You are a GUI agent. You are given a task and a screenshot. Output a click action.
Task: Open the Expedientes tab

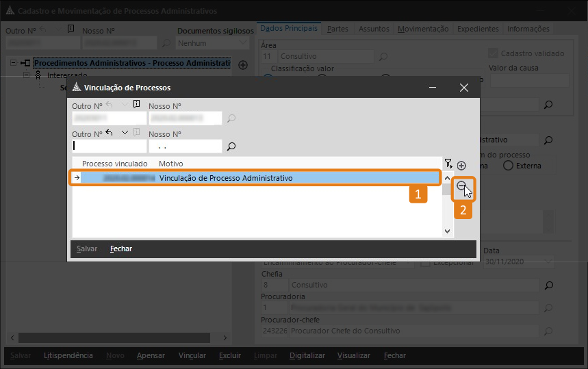(477, 29)
